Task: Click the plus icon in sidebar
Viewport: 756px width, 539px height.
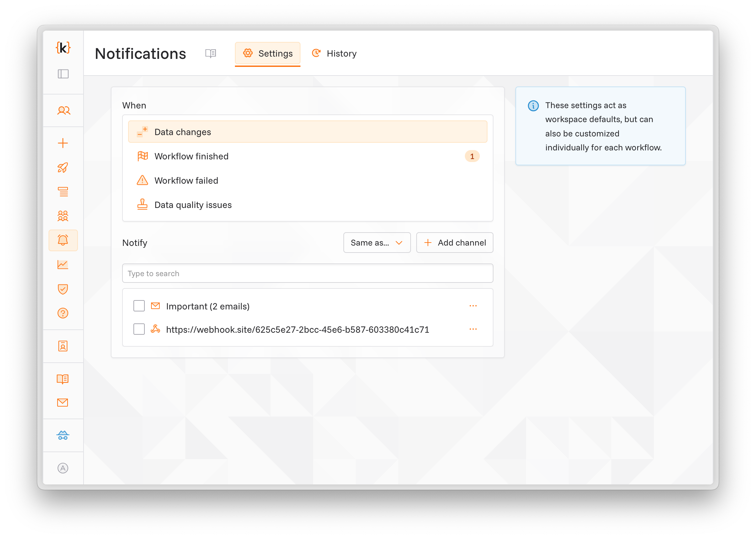Action: [63, 143]
